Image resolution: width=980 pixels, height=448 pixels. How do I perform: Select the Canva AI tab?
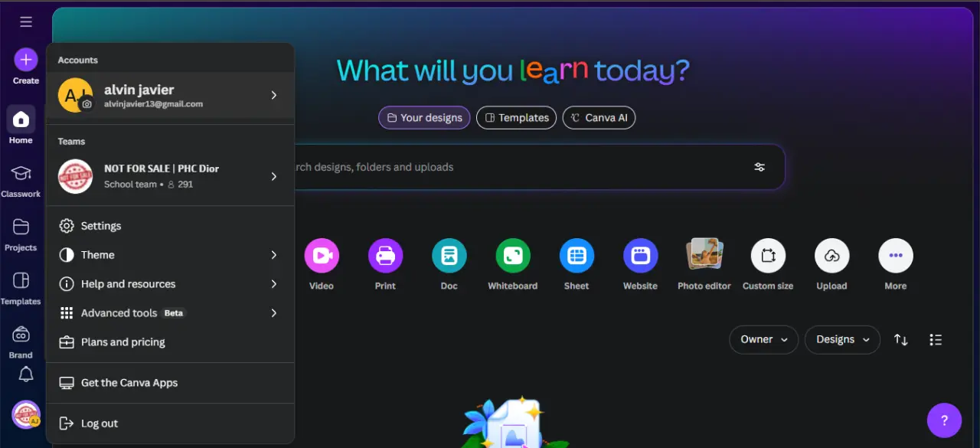[599, 118]
